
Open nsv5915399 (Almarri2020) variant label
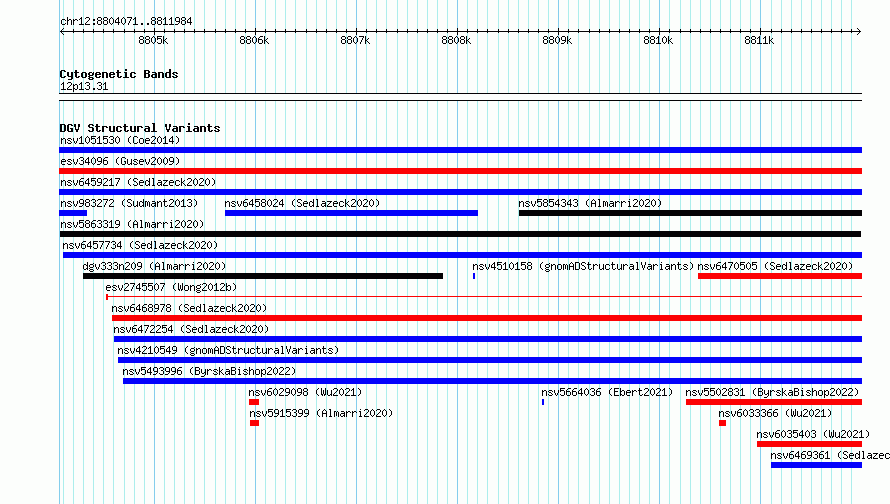pyautogui.click(x=321, y=413)
